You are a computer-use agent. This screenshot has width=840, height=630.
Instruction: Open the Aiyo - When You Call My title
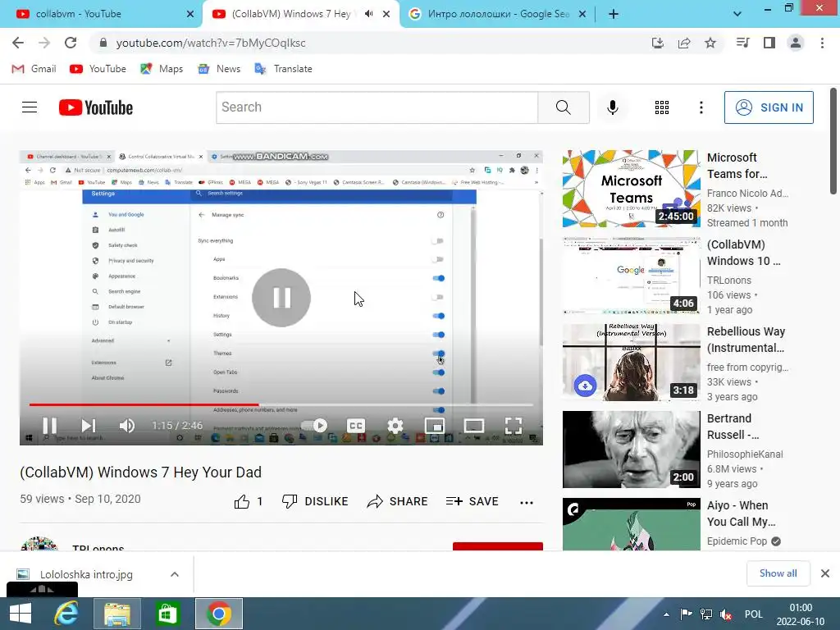click(x=741, y=514)
